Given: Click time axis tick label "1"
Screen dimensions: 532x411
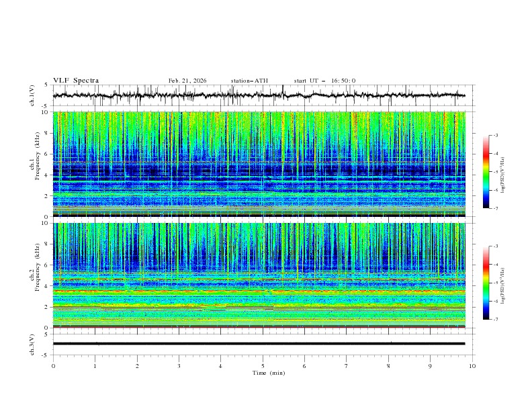Looking at the screenshot, I should coord(95,366).
